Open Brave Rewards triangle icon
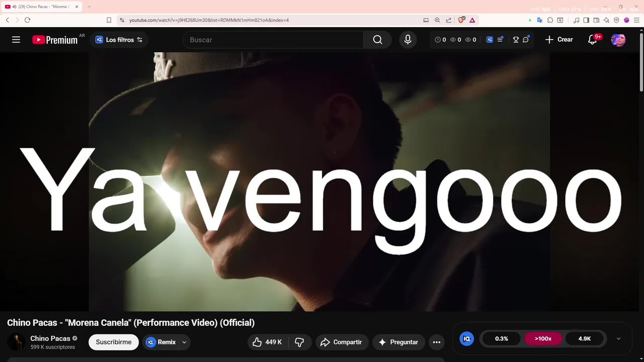Screen dimensions: 644x362 (x=472, y=20)
